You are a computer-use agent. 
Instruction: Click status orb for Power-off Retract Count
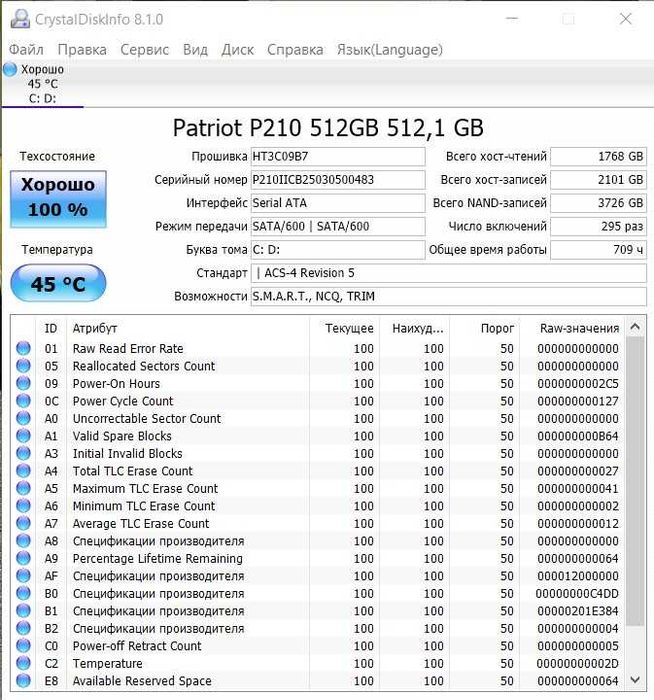coord(23,646)
